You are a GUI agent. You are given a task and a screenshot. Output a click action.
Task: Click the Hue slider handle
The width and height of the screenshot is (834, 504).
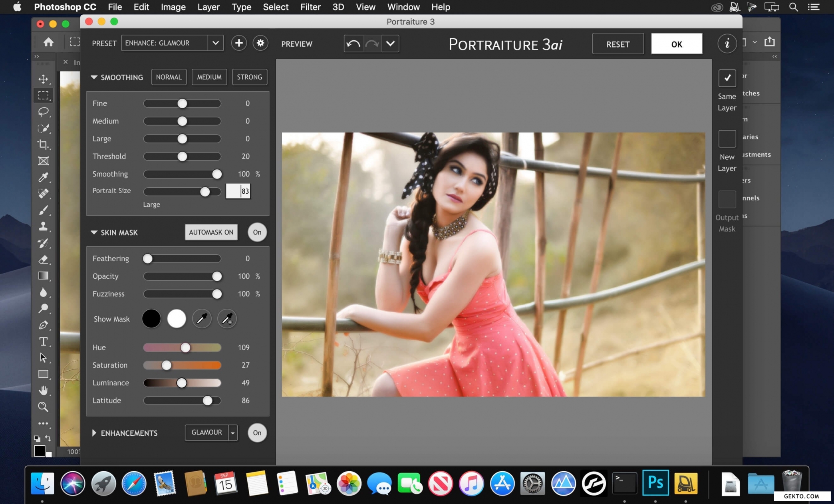point(185,347)
